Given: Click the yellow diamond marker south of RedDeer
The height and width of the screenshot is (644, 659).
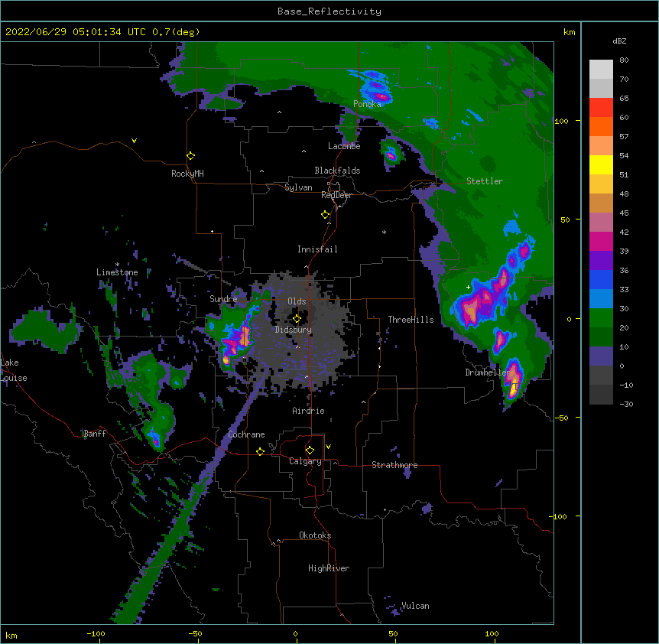Looking at the screenshot, I should 326,215.
